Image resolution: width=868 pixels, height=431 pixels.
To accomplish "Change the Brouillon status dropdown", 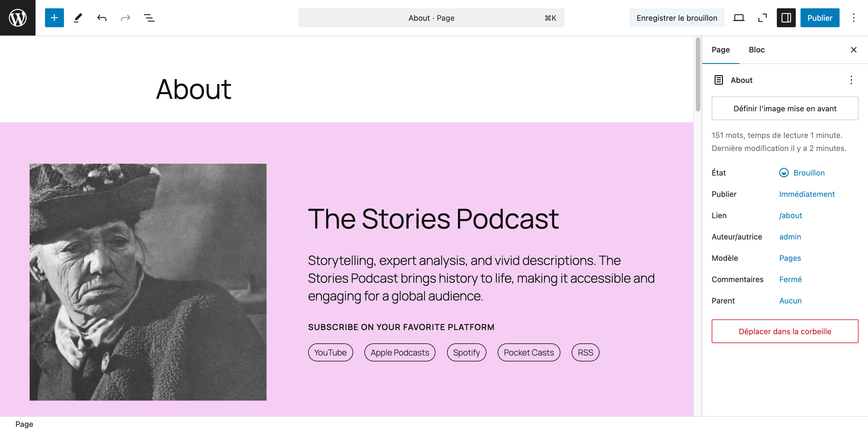I will pyautogui.click(x=802, y=173).
